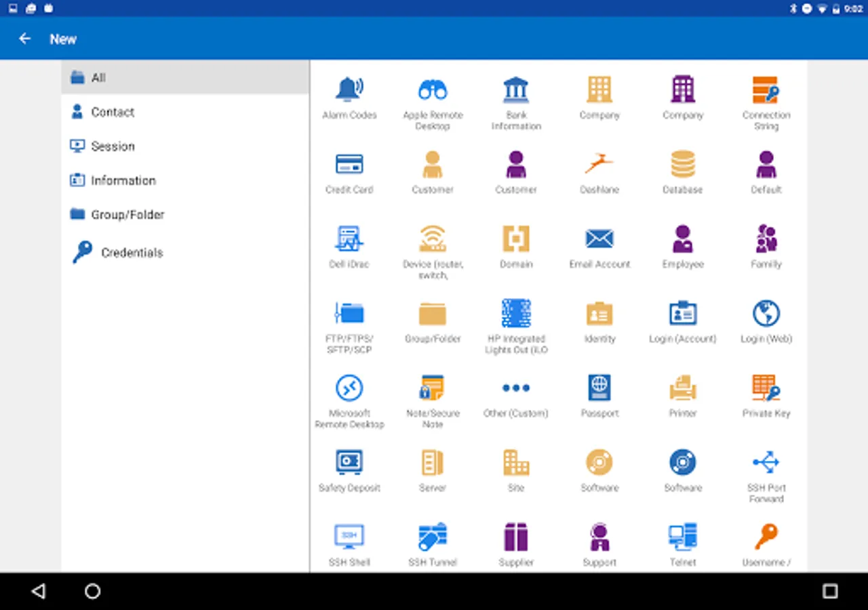
Task: Pick the Username / password key icon
Action: (766, 537)
